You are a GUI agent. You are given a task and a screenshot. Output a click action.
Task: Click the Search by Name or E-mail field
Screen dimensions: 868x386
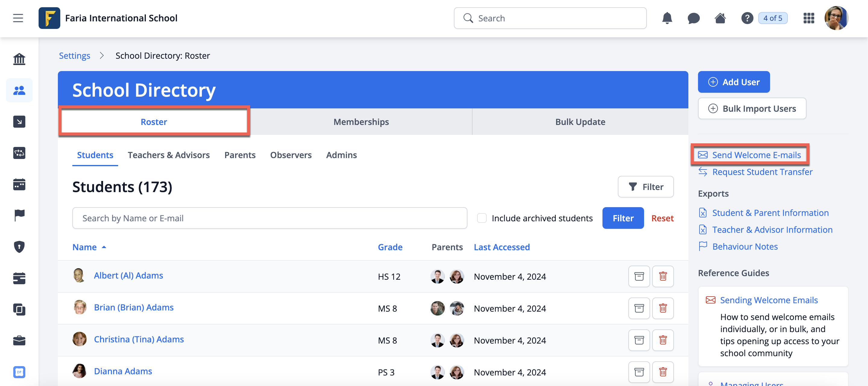tap(269, 218)
